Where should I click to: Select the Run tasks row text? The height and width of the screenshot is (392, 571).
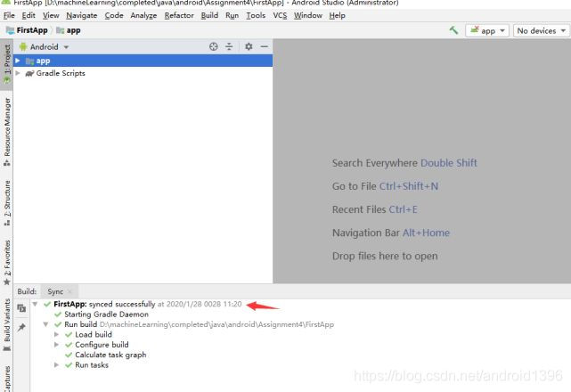[x=92, y=365]
